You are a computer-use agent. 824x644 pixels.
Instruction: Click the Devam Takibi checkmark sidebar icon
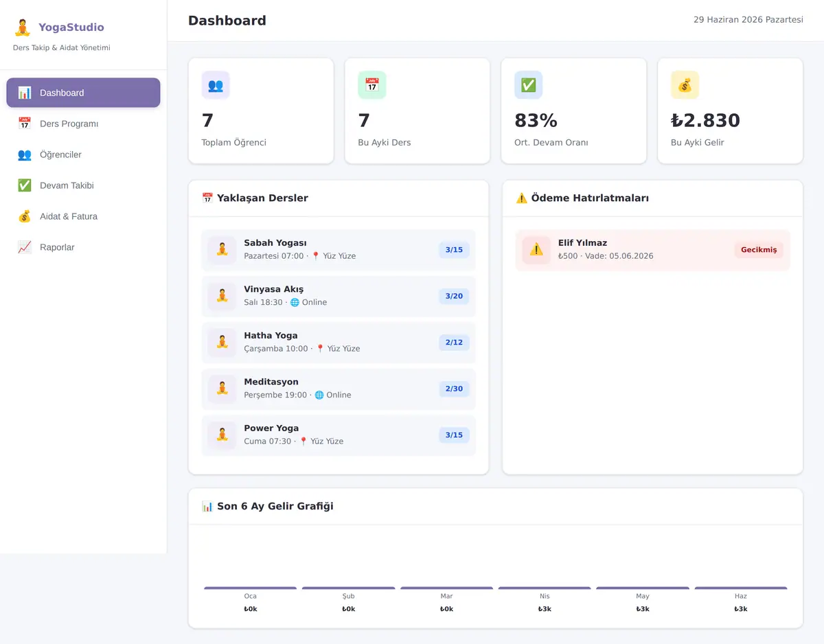[x=25, y=185]
